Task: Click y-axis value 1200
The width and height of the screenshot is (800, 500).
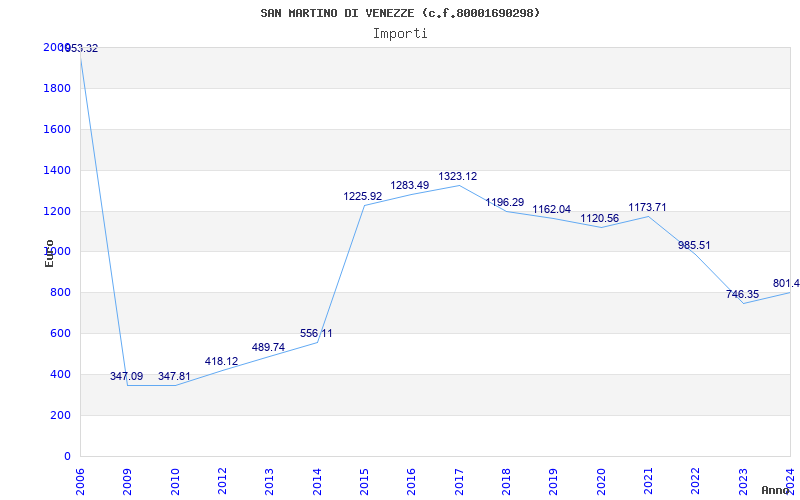Action: pyautogui.click(x=57, y=211)
